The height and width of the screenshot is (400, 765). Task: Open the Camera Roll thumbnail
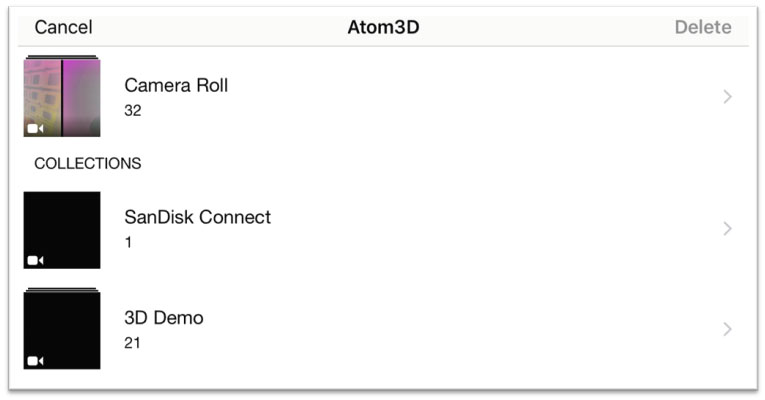coord(62,98)
